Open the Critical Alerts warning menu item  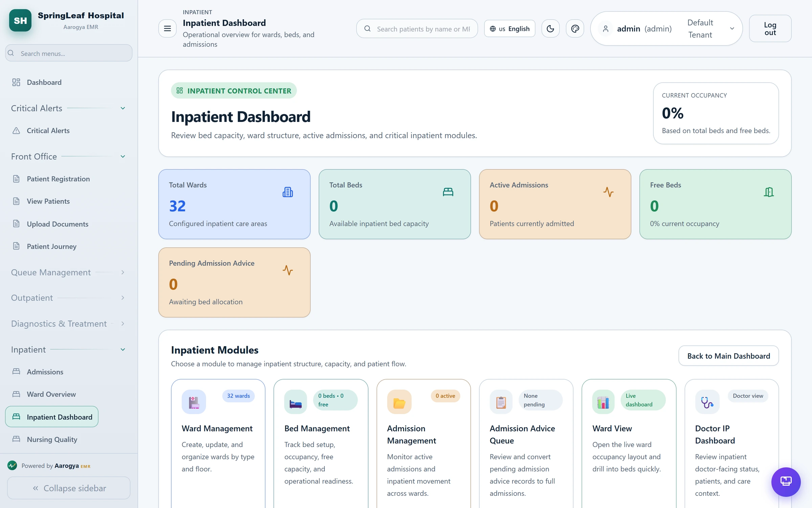[x=48, y=131]
